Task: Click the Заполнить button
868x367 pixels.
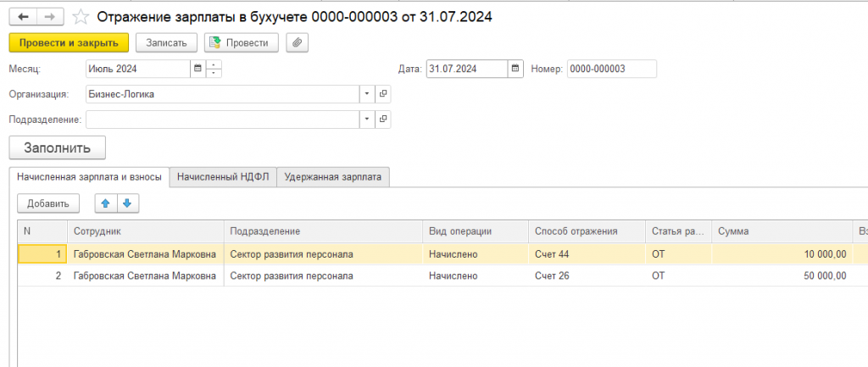Action: [57, 147]
